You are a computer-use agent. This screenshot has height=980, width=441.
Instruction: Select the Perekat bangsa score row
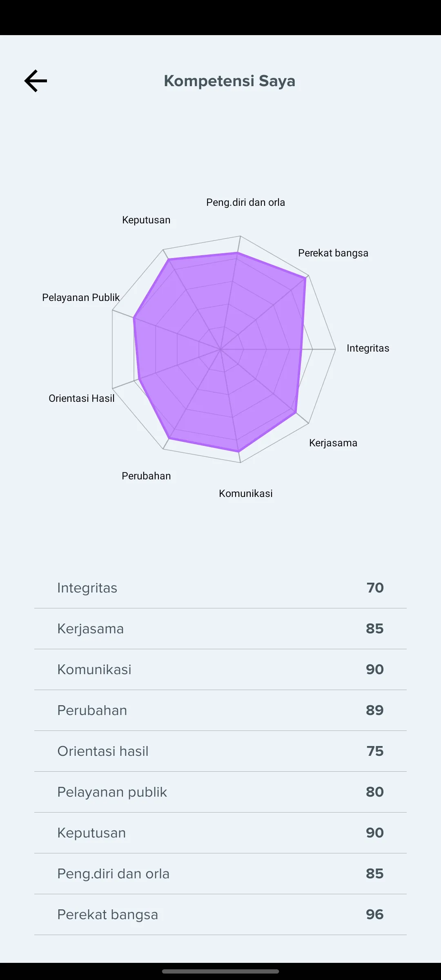tap(220, 915)
